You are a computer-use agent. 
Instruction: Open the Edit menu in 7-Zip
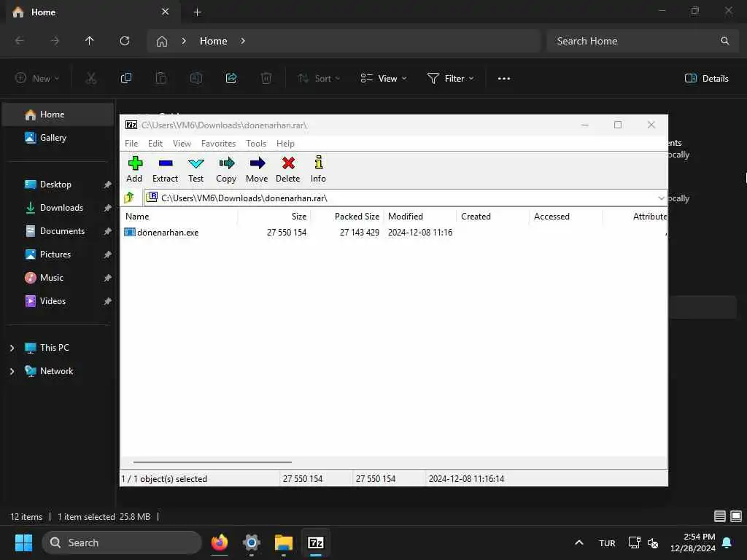pos(155,144)
